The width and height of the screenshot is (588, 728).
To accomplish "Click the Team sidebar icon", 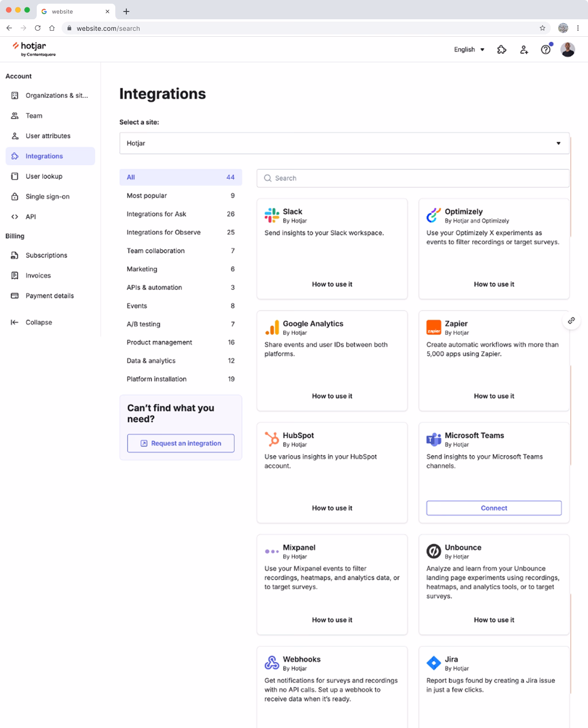I will click(x=15, y=116).
